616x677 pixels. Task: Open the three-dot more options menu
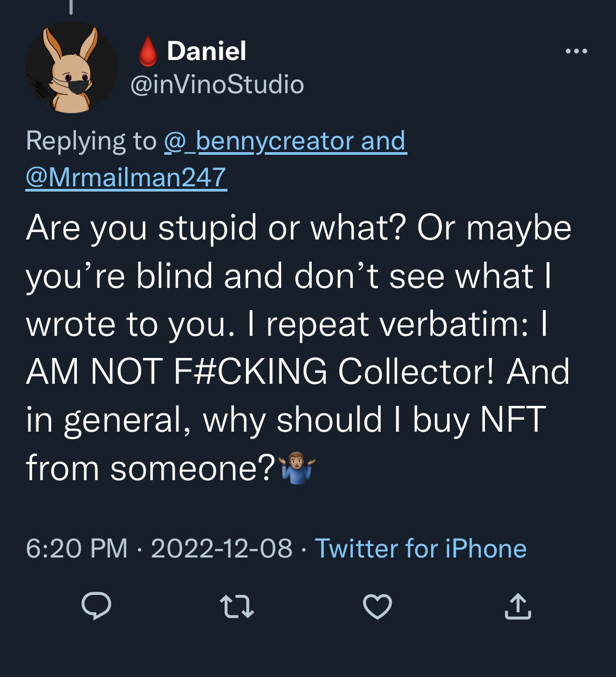pyautogui.click(x=576, y=52)
